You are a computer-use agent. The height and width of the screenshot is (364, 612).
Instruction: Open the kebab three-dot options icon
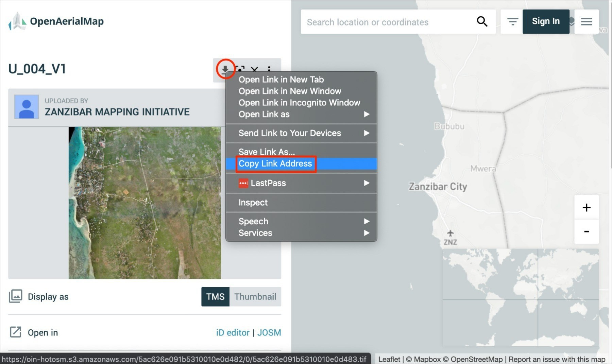269,69
